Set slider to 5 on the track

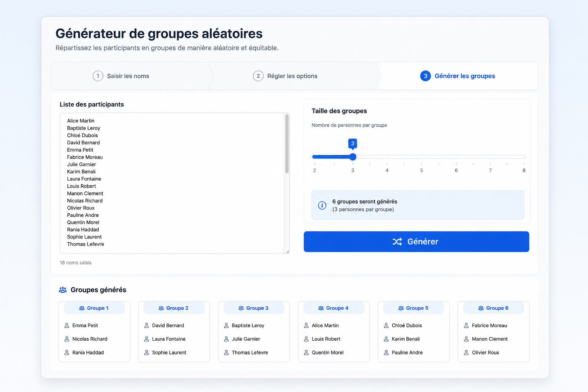pyautogui.click(x=421, y=157)
